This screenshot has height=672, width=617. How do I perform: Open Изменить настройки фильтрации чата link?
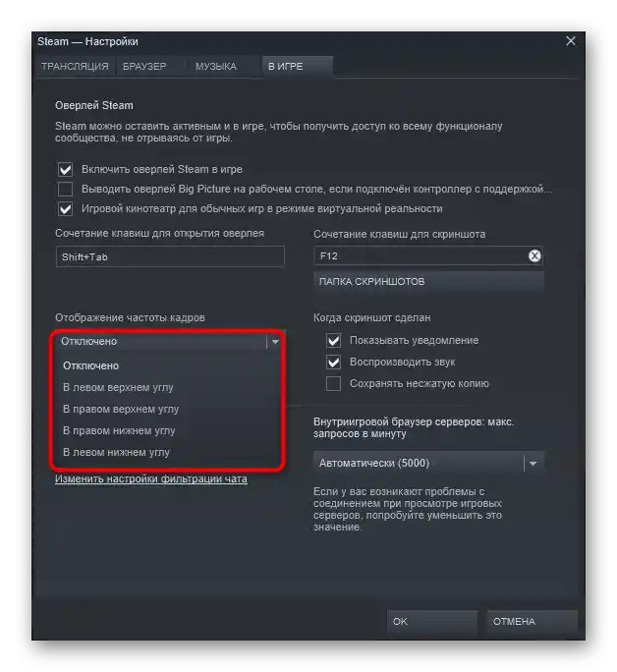(x=151, y=478)
